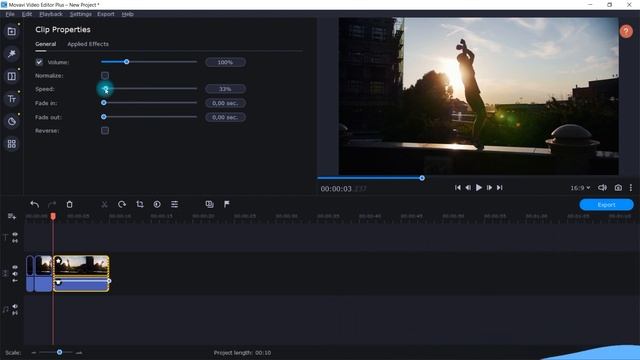Switch to the Applied Effects tab
This screenshot has width=640, height=360.
(x=88, y=44)
